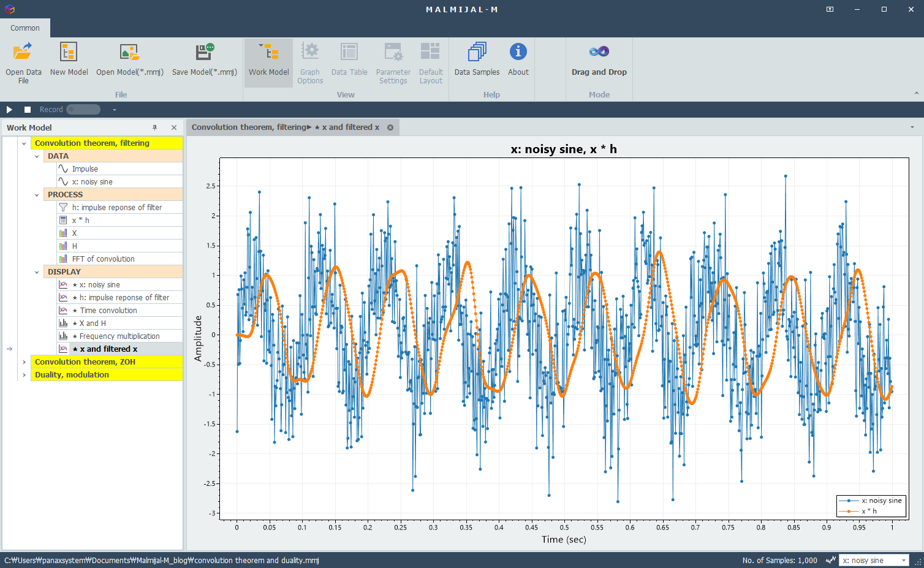Viewport: 924px width, 568px height.
Task: Open the document tab list dropdown arrow
Action: 912,127
